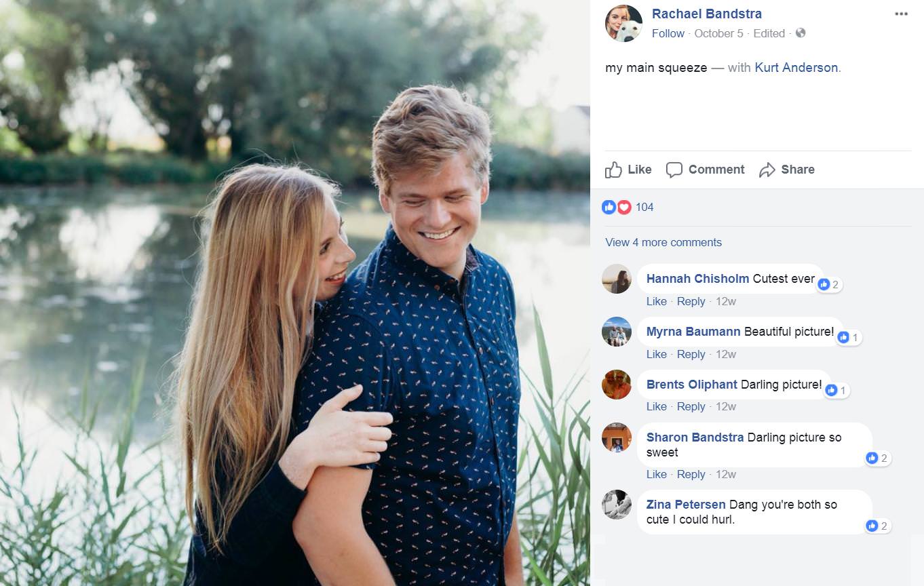Open Hannah Chisholm's avatar
The image size is (924, 586).
tap(617, 279)
